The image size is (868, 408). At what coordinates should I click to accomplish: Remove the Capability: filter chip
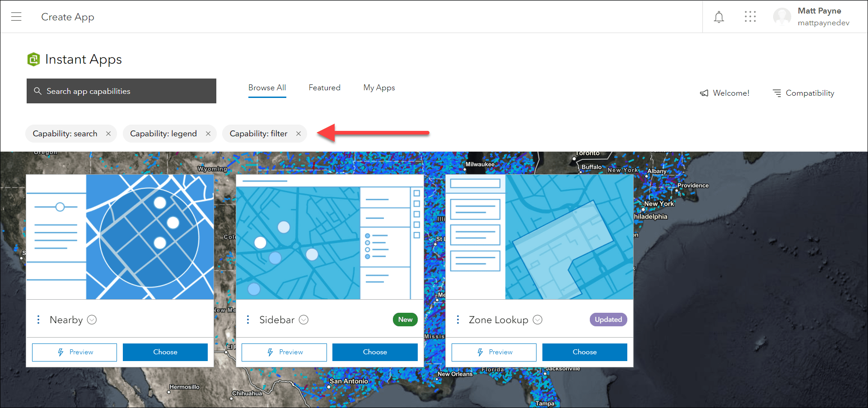click(x=299, y=134)
